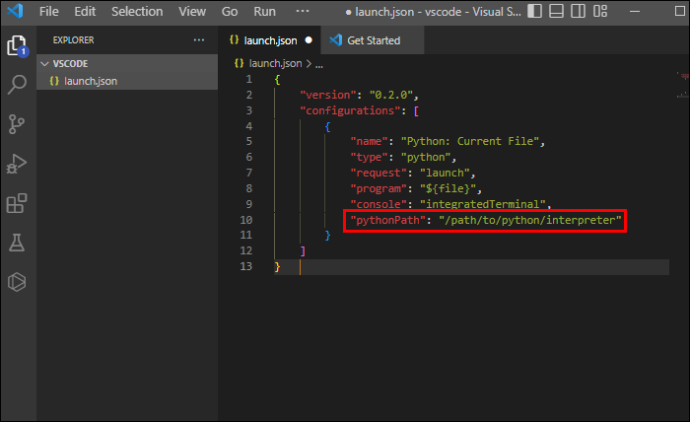
Task: Click the "integratedTerminal" value
Action: (482, 204)
